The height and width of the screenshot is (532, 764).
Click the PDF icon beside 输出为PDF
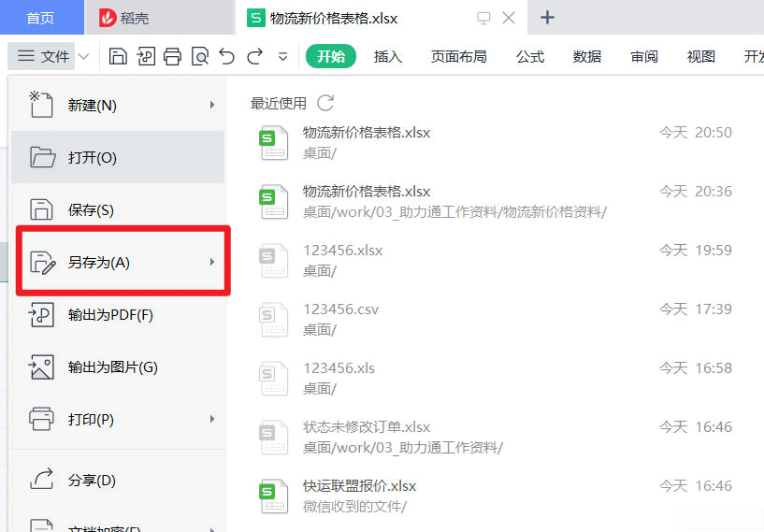point(41,315)
